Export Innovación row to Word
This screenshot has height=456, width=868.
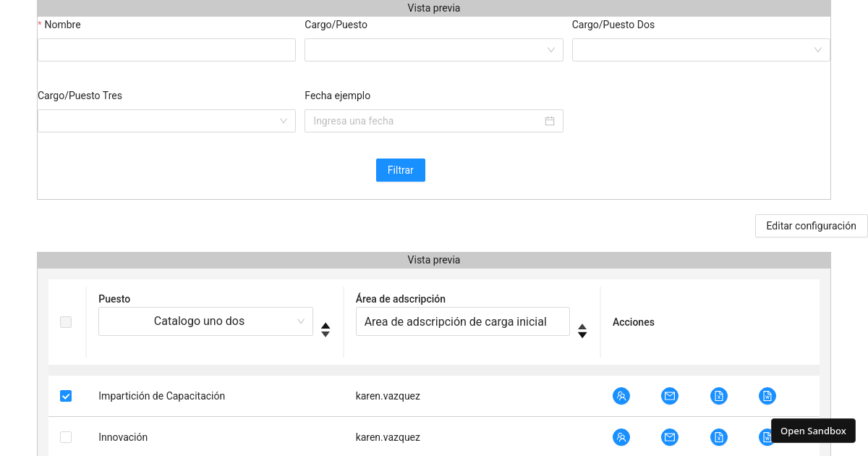(767, 437)
